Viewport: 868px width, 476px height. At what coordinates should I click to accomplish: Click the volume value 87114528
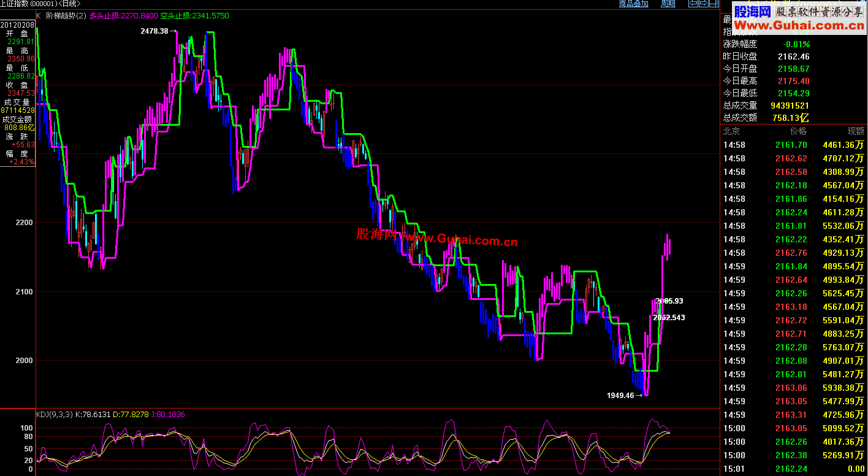[x=17, y=110]
